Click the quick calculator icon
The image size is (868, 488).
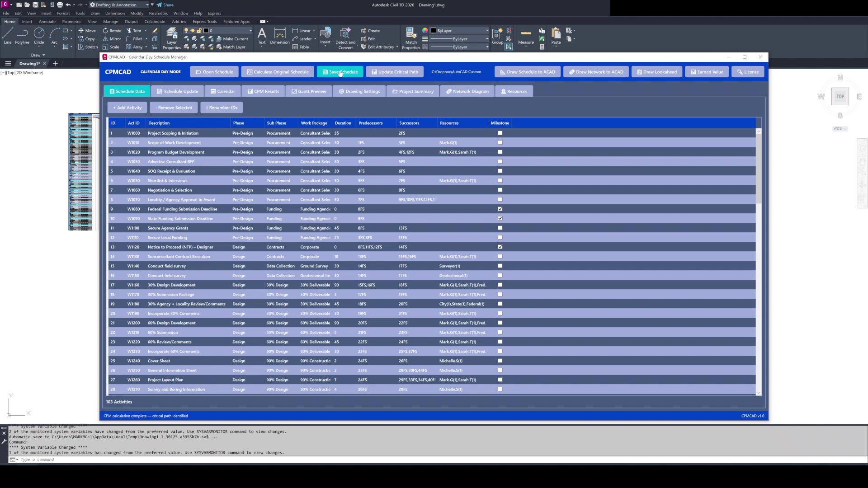click(542, 47)
